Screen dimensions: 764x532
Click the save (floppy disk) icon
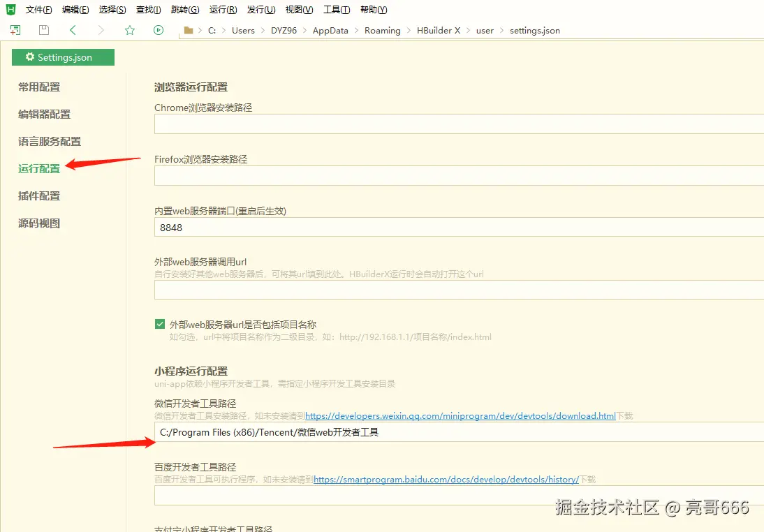coord(43,30)
